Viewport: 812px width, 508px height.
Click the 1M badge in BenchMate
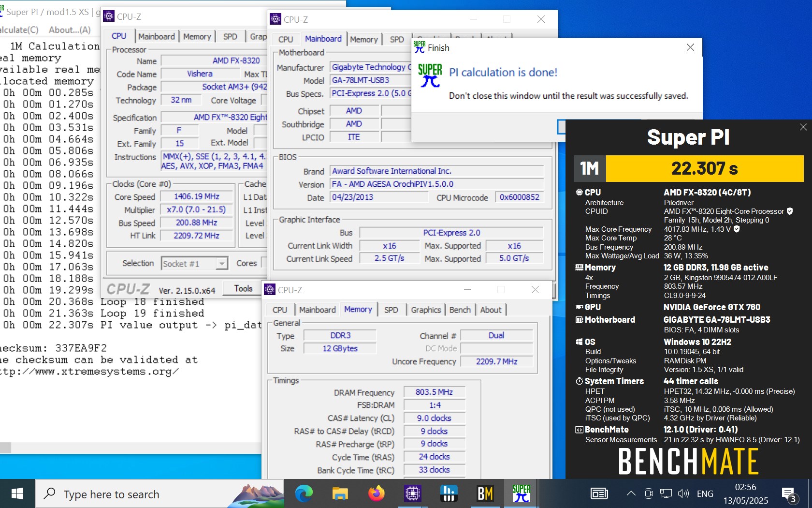590,168
